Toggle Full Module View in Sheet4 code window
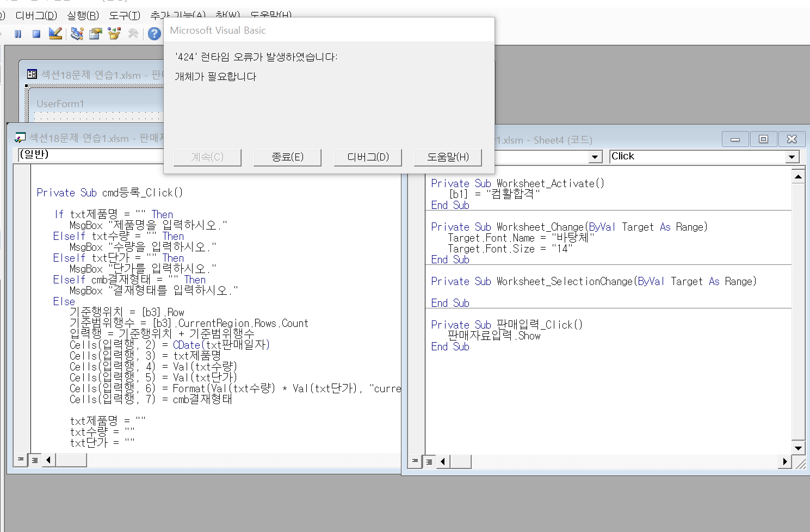 pyautogui.click(x=429, y=462)
